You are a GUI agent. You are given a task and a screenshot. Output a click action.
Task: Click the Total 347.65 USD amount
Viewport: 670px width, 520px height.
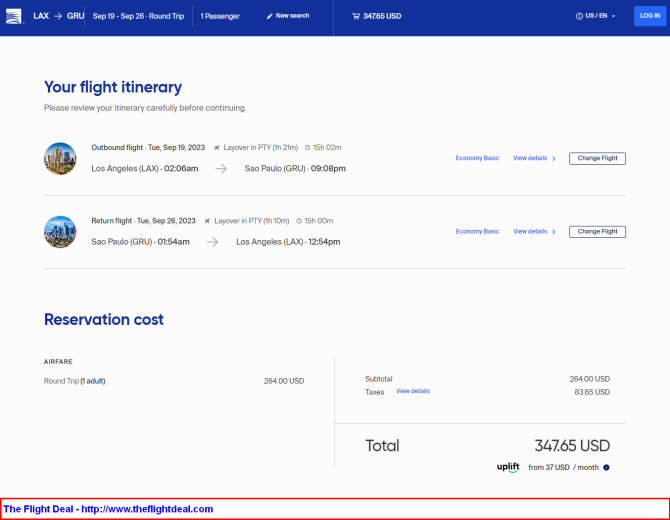coord(572,446)
